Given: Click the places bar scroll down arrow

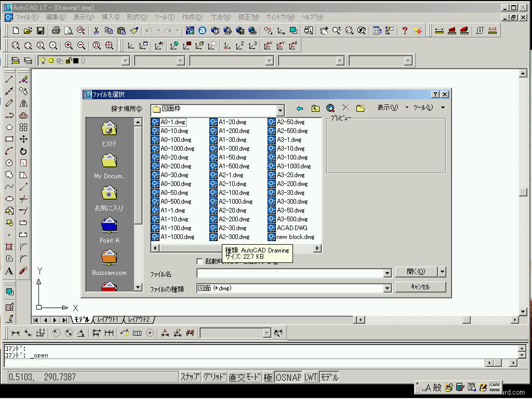Looking at the screenshot, I should (x=138, y=287).
